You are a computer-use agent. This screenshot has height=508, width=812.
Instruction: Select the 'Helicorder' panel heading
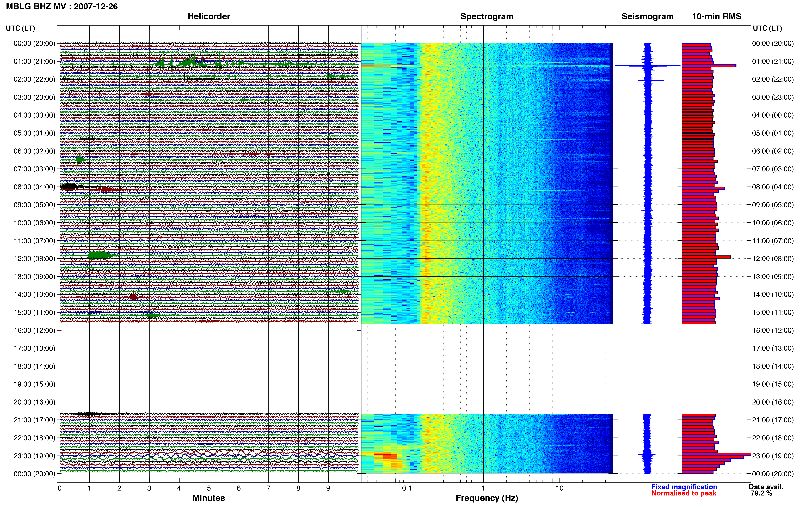coord(208,16)
